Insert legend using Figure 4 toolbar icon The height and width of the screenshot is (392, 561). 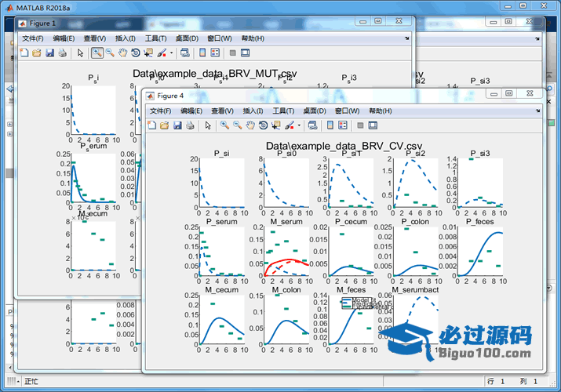(x=343, y=125)
